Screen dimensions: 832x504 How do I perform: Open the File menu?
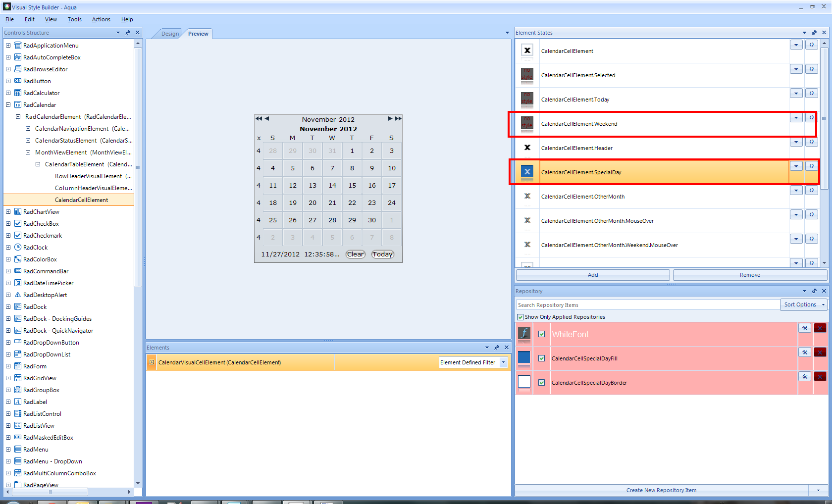[x=9, y=19]
